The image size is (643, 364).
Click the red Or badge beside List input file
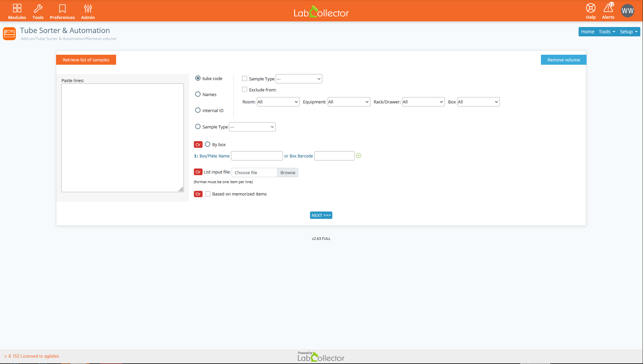(x=198, y=172)
